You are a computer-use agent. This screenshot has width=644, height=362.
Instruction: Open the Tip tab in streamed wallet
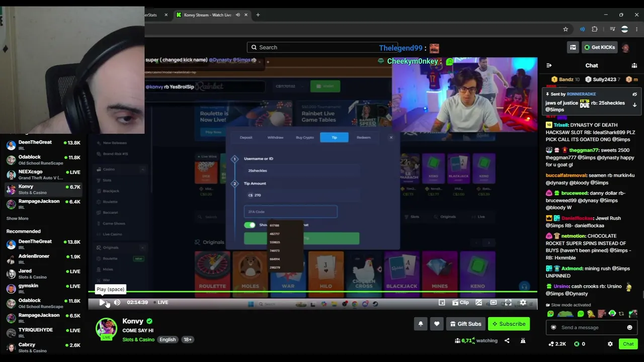pyautogui.click(x=334, y=137)
